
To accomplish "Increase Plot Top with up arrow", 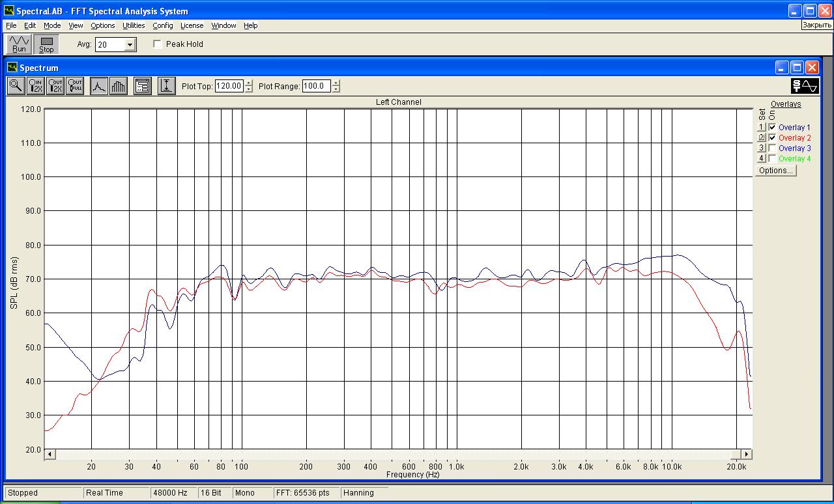I will (x=249, y=83).
